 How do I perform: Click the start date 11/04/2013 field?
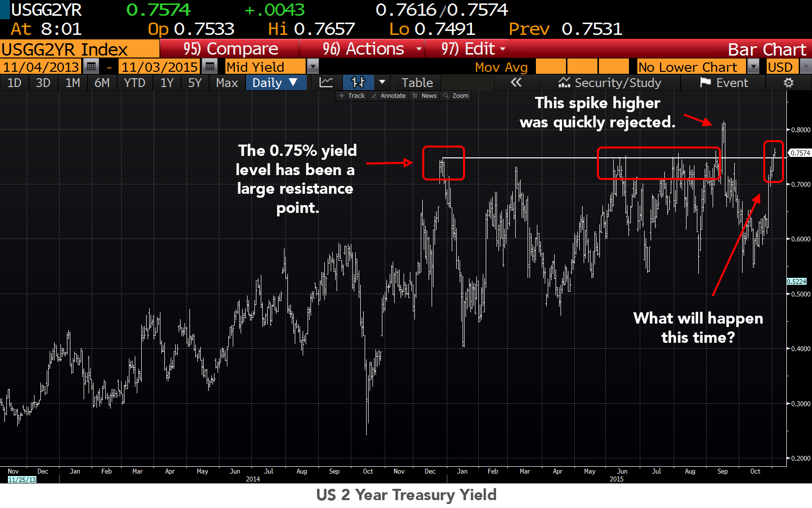coord(41,66)
